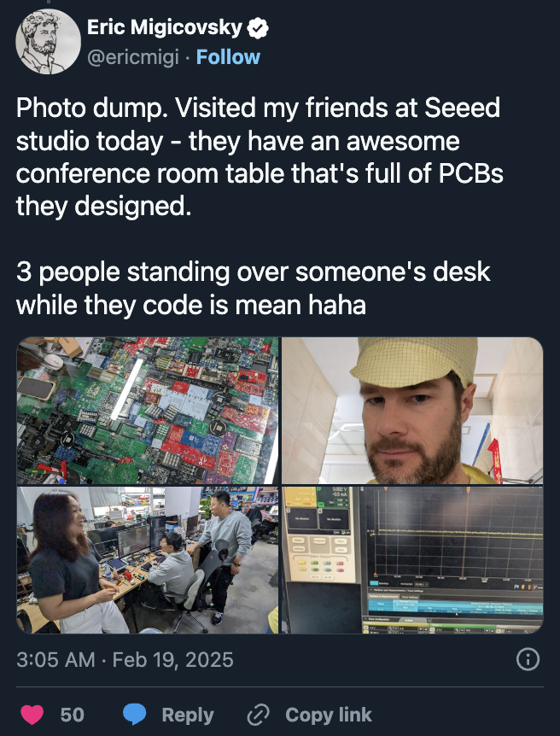Follow the @ericmigi account

pyautogui.click(x=228, y=57)
